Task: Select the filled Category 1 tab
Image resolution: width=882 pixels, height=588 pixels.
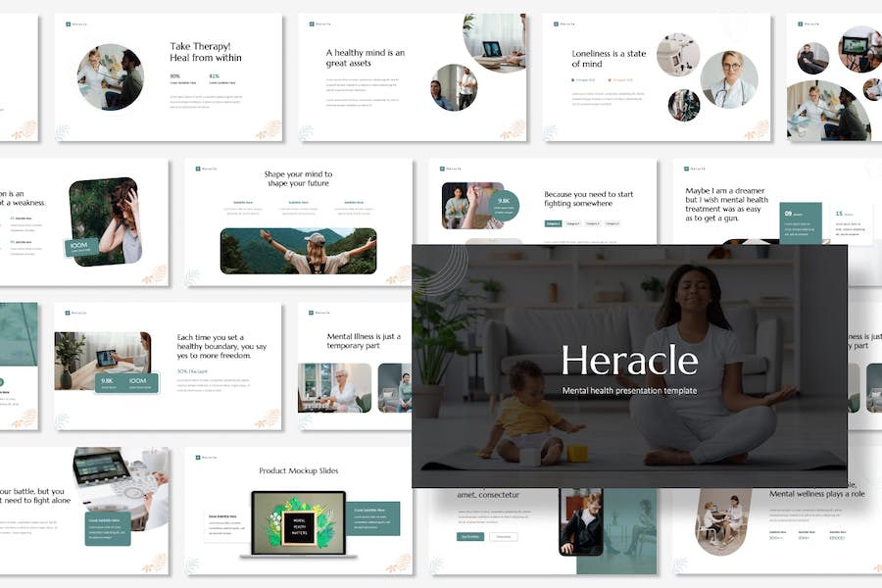Action: point(553,223)
